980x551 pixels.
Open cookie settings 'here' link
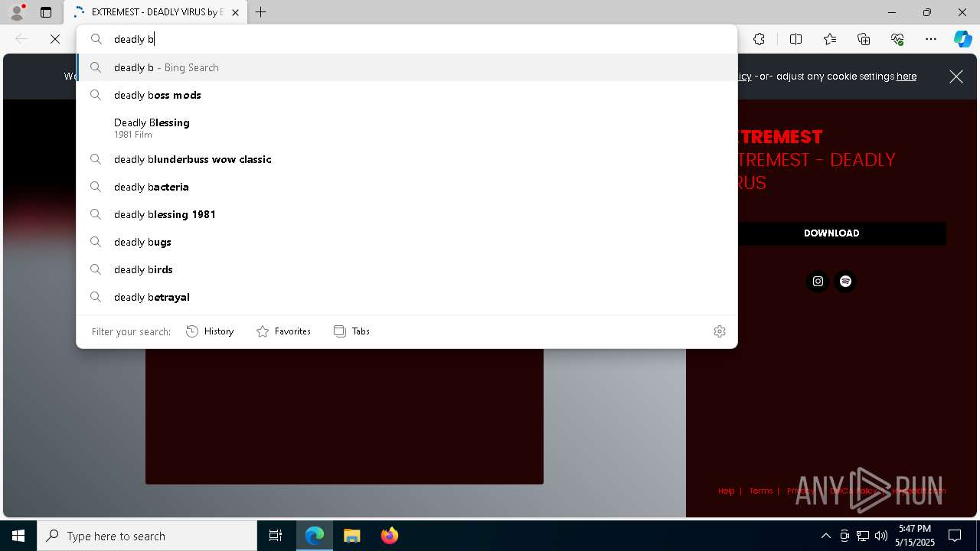tap(906, 77)
